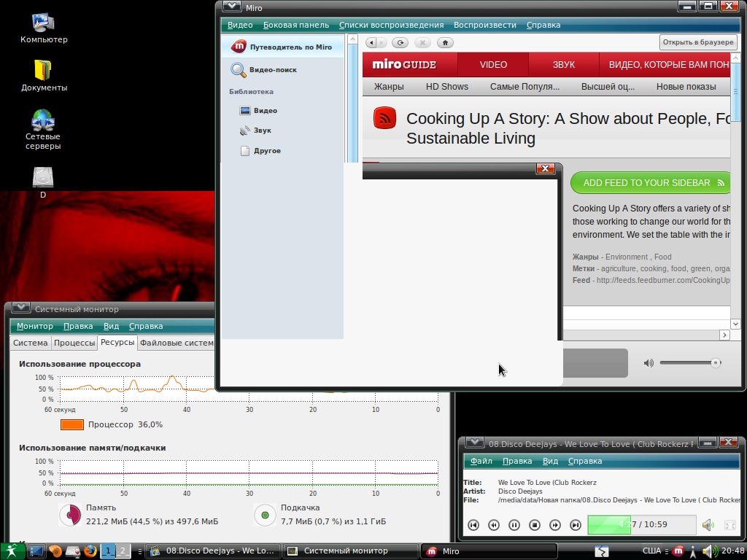Reload the Miro Guide page
The height and width of the screenshot is (560, 747).
point(400,43)
